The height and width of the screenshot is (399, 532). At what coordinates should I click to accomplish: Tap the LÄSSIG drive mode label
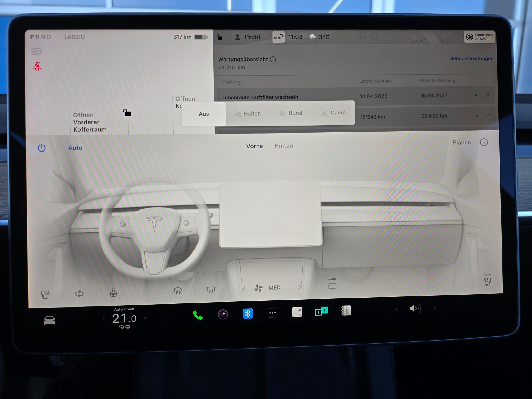(75, 37)
